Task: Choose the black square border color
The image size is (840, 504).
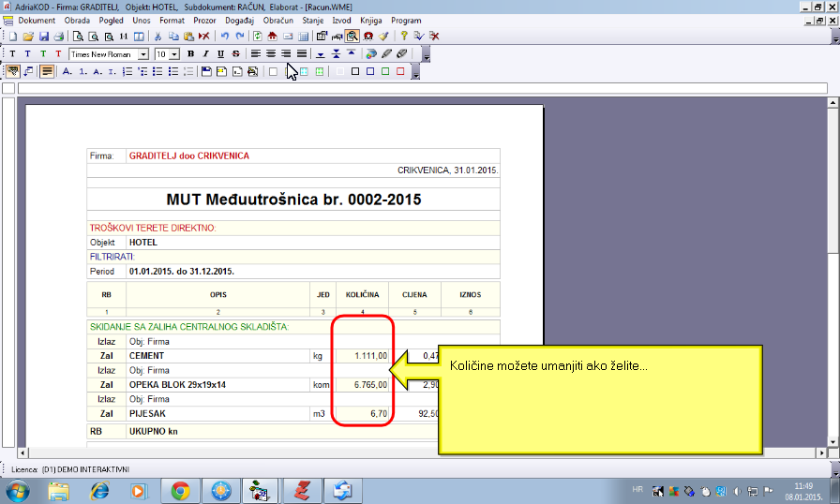Action: (355, 72)
